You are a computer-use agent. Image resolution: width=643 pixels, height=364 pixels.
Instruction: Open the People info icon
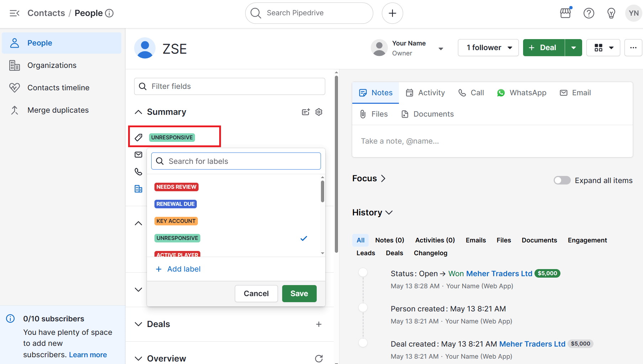click(110, 13)
